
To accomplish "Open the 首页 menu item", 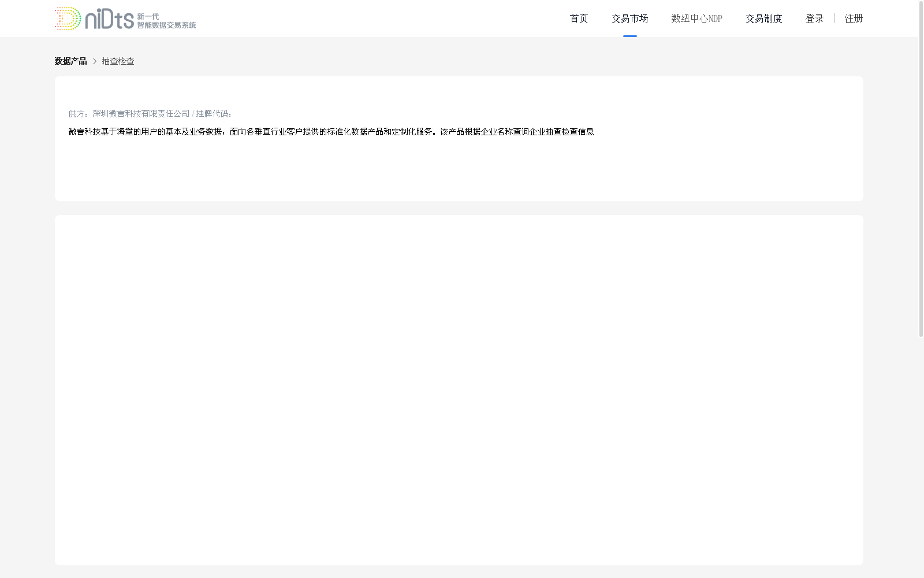I will pos(579,18).
